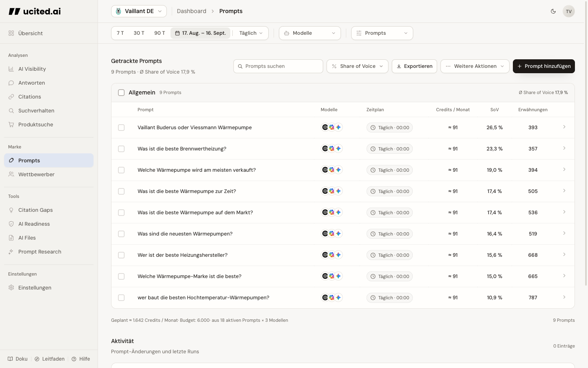Click the Citation Gaps lightbulb icon
This screenshot has height=368, width=588.
pos(11,210)
